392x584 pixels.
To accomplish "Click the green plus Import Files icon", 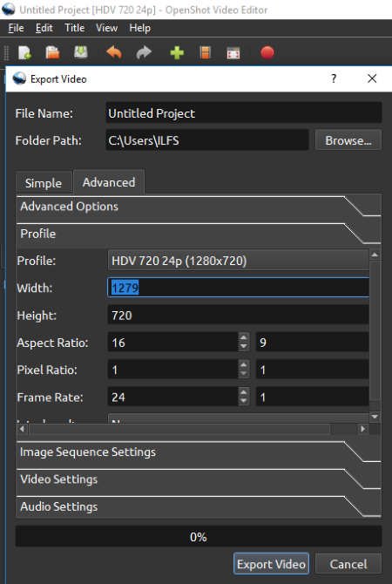I will 177,52.
